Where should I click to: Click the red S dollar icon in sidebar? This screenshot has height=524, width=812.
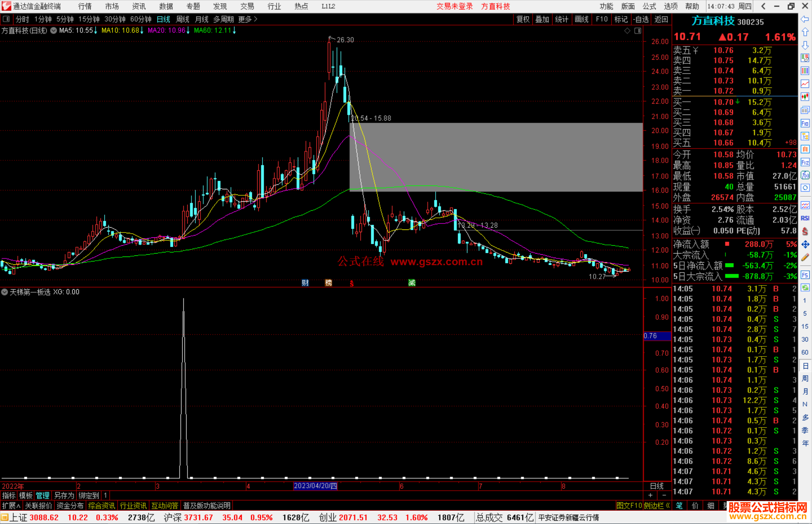point(805,231)
